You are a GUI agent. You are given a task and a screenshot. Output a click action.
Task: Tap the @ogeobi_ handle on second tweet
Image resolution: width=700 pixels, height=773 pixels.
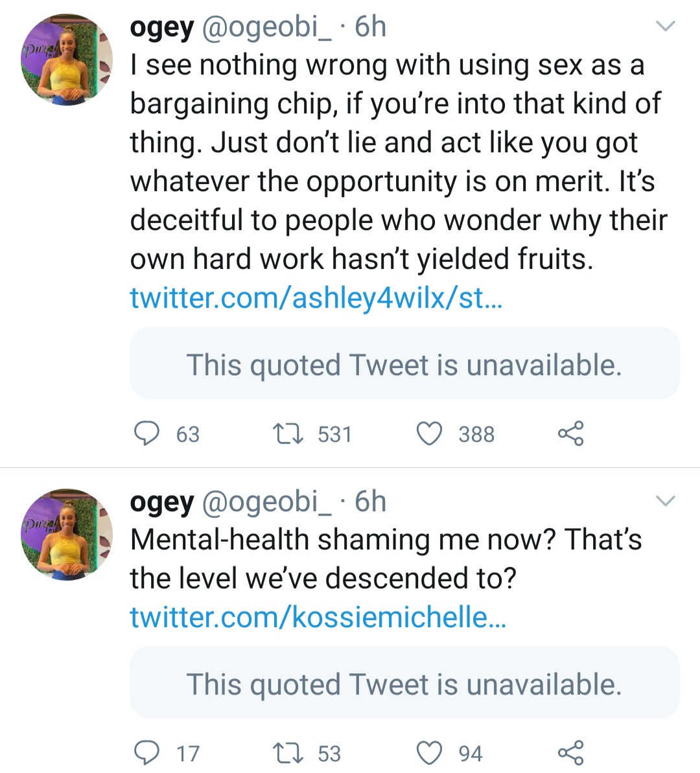click(x=267, y=502)
